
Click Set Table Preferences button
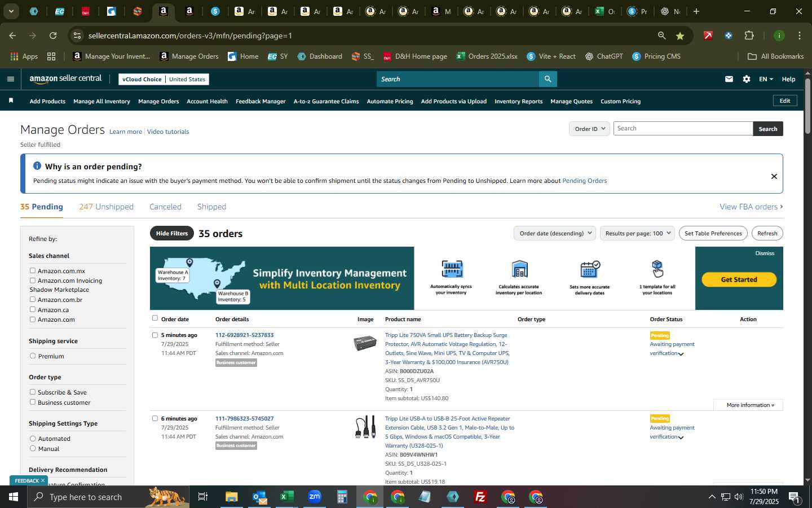click(x=713, y=233)
